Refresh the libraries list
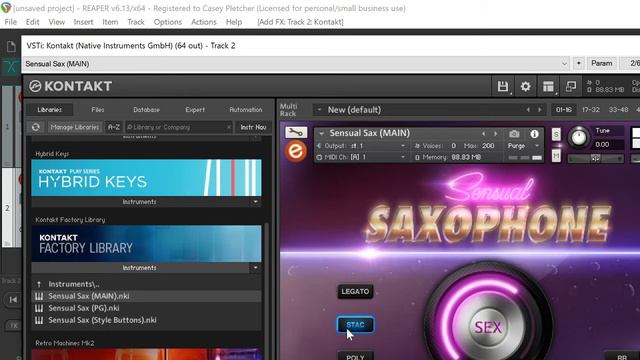The width and height of the screenshot is (640, 360). tap(36, 127)
